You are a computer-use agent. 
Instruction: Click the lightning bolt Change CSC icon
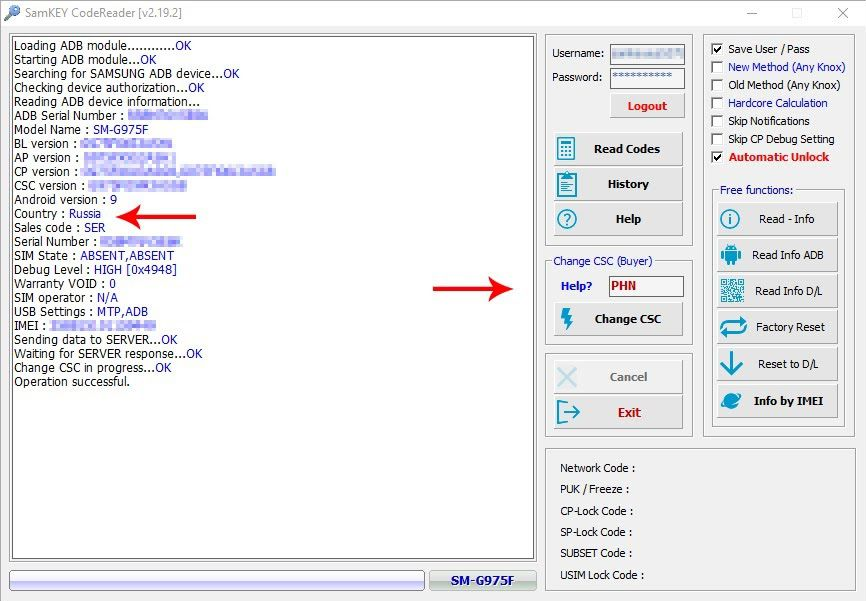click(x=567, y=319)
